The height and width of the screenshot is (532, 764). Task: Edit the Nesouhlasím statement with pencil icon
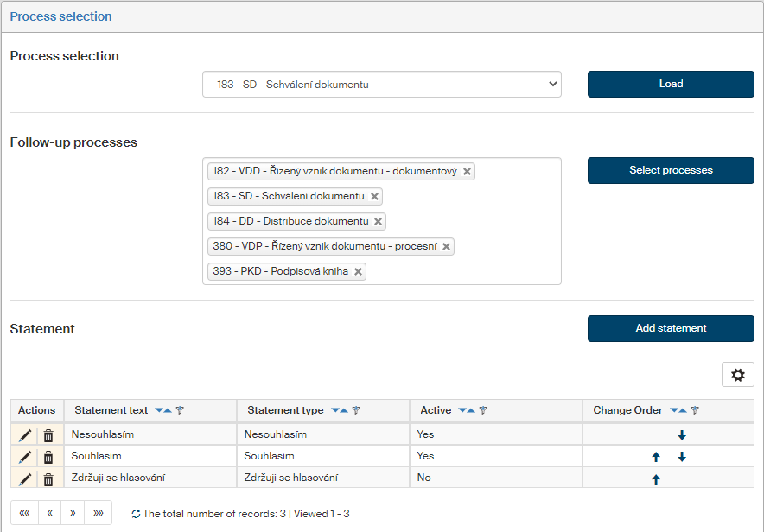point(25,434)
